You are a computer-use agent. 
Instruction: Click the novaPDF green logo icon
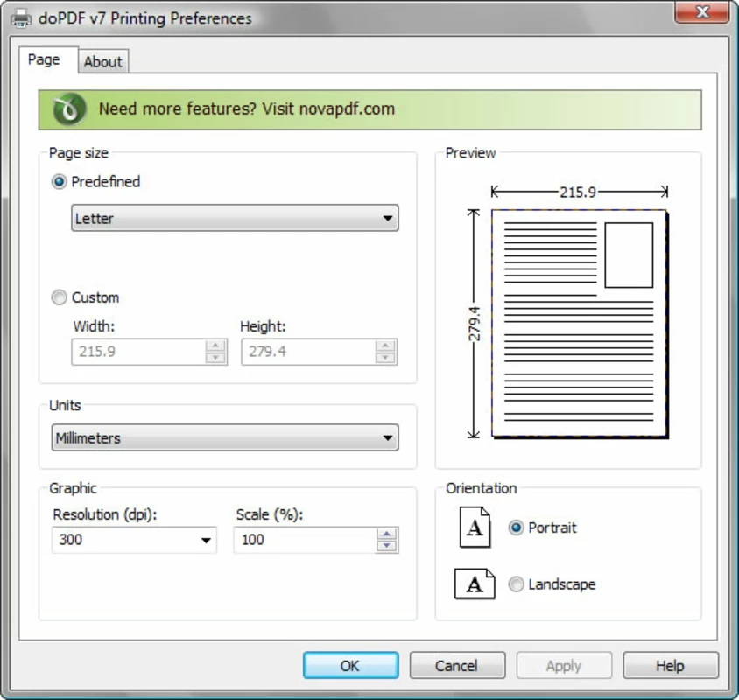point(68,109)
